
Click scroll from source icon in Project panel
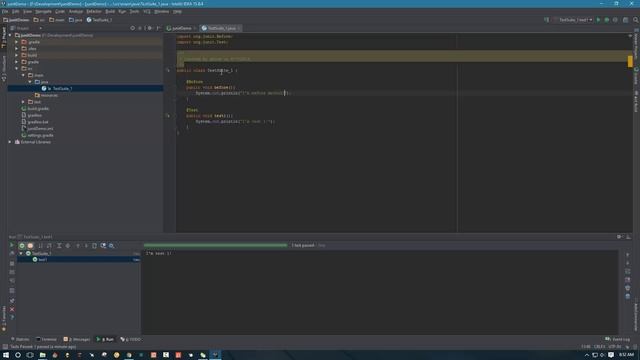pos(133,28)
